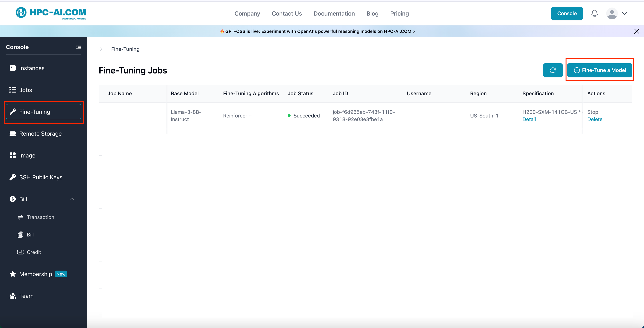Dismiss the GPT-OSS announcement banner
644x328 pixels.
pyautogui.click(x=637, y=31)
